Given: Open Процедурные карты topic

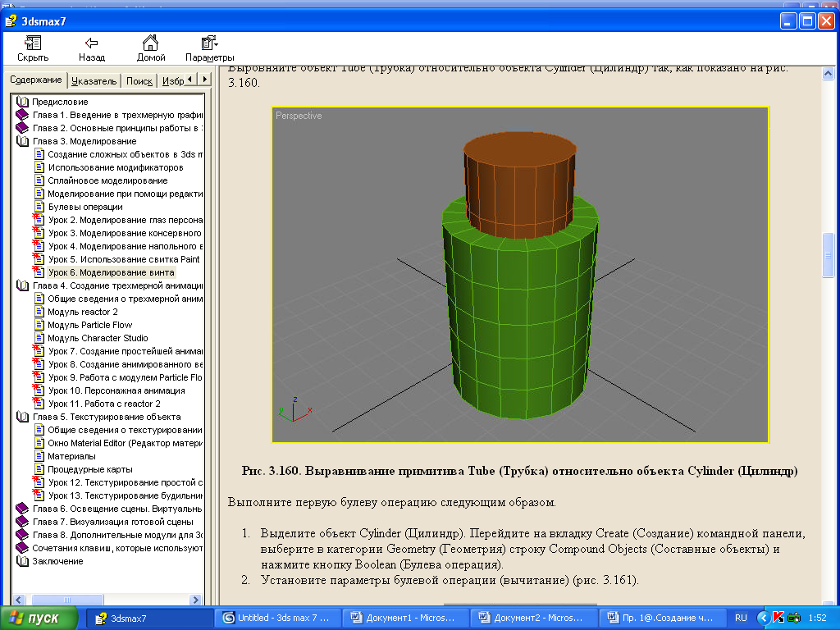Looking at the screenshot, I should tap(90, 469).
